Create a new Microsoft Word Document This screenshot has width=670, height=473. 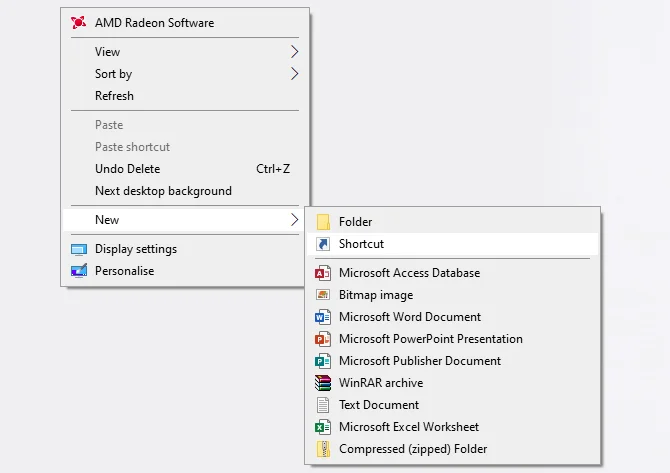coord(453,317)
